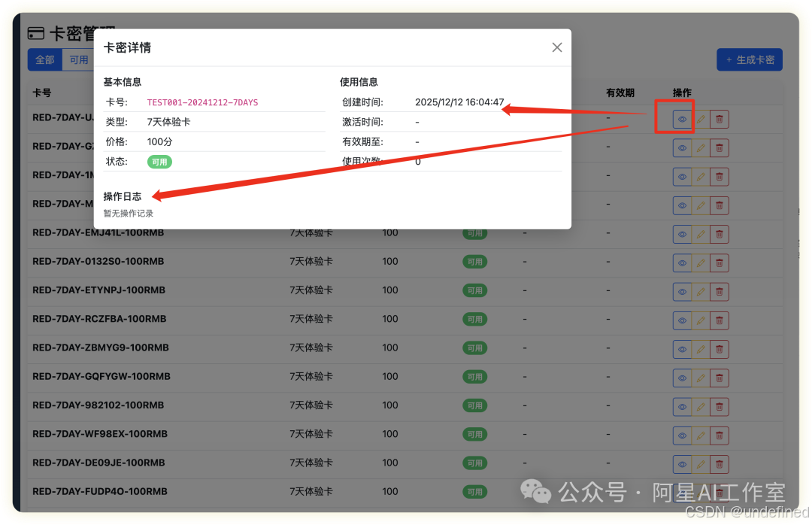Edit the RED-7DAY-M… card entry
The height and width of the screenshot is (525, 812).
point(701,206)
